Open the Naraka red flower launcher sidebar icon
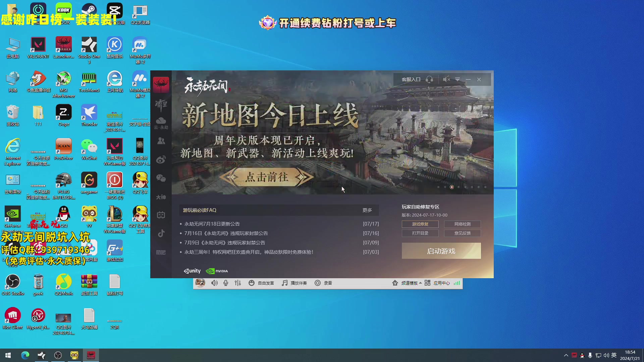 [161, 84]
